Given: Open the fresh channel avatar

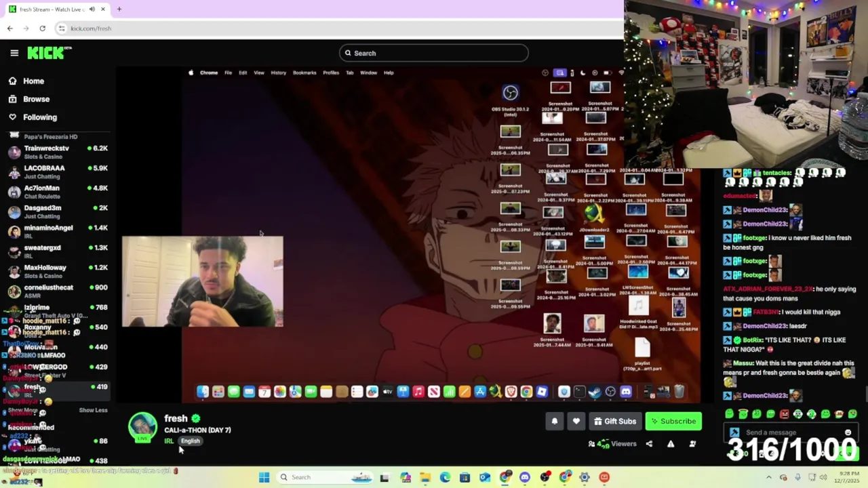Looking at the screenshot, I should 142,427.
